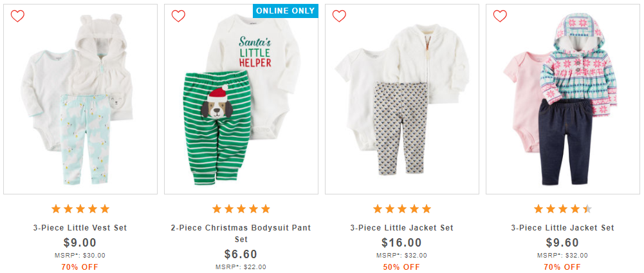
Task: Save the gray-pants Little Jacket Set heart
Action: pyautogui.click(x=339, y=16)
